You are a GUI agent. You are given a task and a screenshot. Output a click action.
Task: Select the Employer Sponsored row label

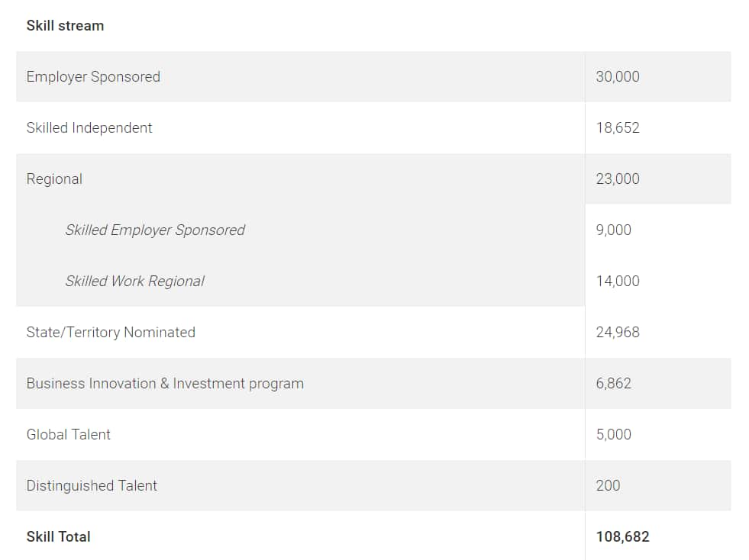tap(93, 77)
